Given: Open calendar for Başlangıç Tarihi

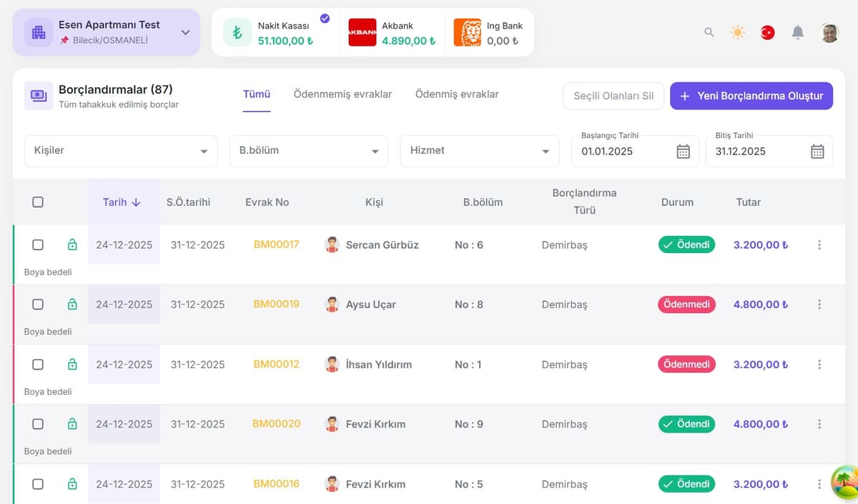Looking at the screenshot, I should (x=683, y=152).
